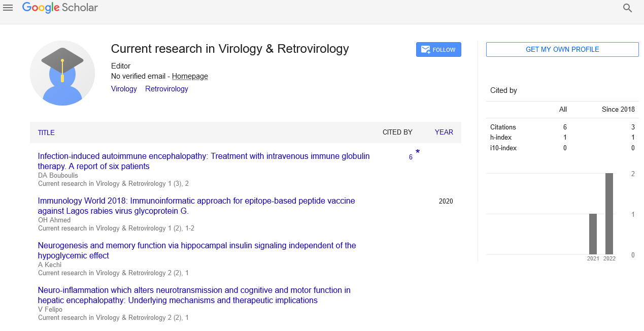Click Get My Own Profile button
The width and height of the screenshot is (644, 331).
pyautogui.click(x=562, y=49)
